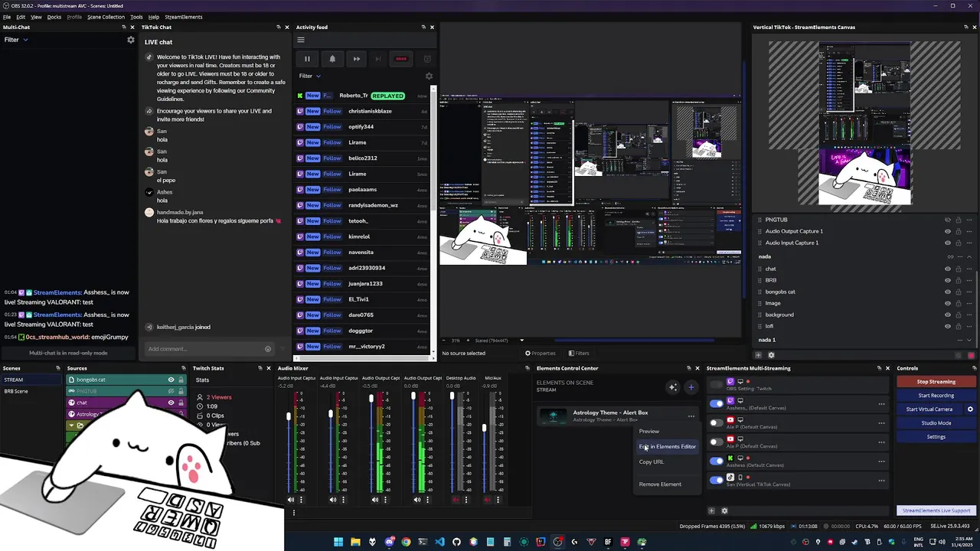Viewport: 980px width, 551px height.
Task: Open GitHub from the Windows taskbar
Action: click(x=456, y=542)
